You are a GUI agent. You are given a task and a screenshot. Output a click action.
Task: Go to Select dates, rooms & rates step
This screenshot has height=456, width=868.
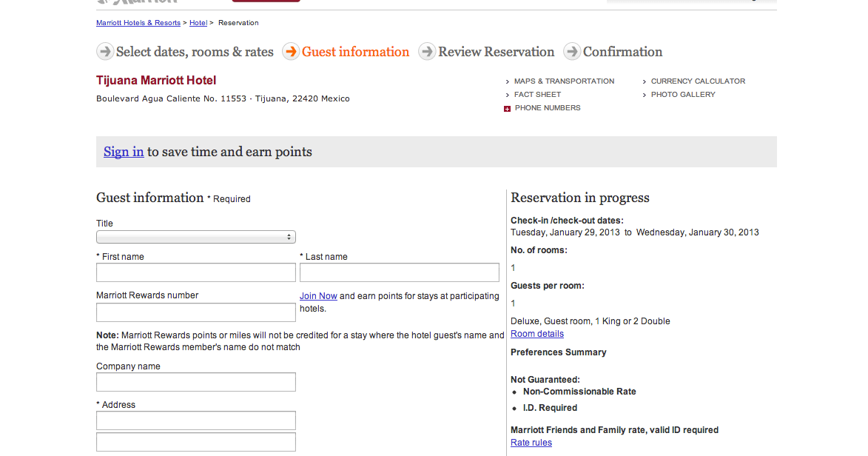(x=195, y=52)
